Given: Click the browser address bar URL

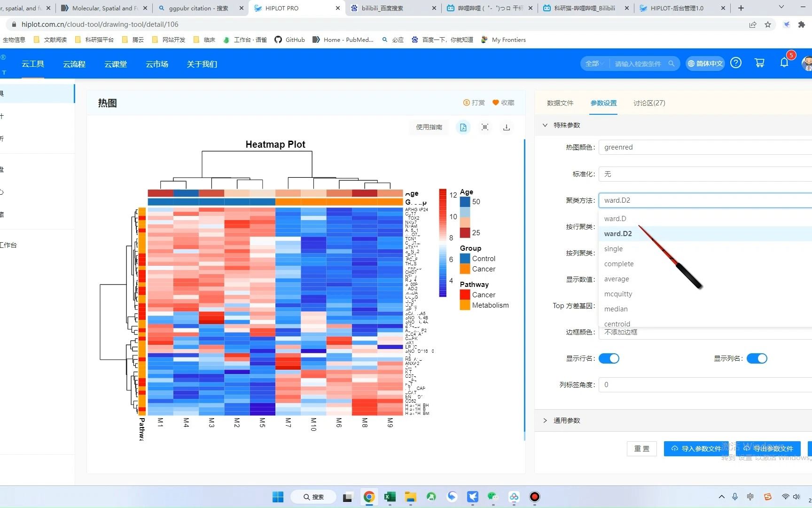Looking at the screenshot, I should pos(100,24).
